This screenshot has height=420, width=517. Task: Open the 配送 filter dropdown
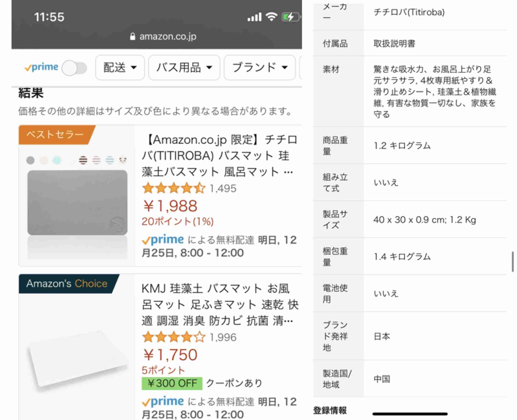120,68
